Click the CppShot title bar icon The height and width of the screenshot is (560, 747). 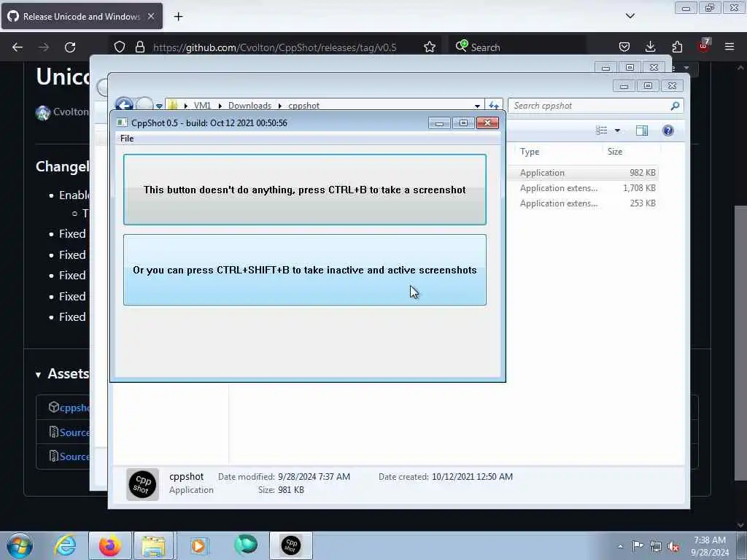122,122
